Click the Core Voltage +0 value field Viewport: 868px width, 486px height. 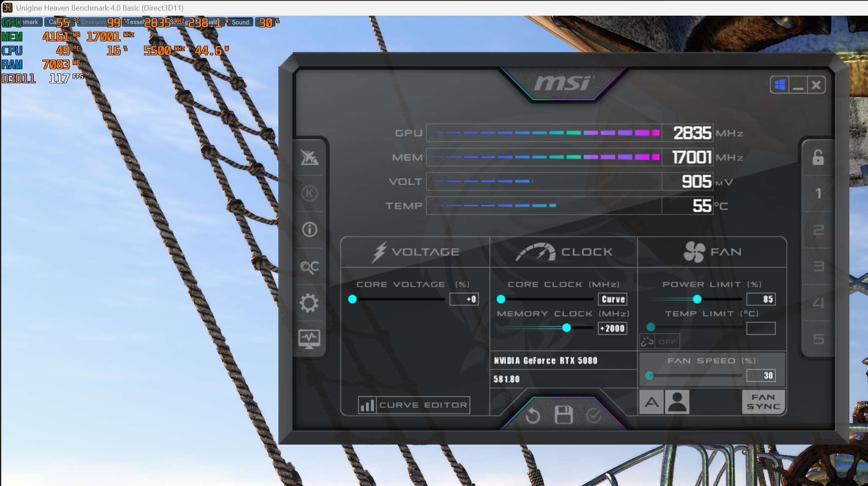pyautogui.click(x=464, y=299)
